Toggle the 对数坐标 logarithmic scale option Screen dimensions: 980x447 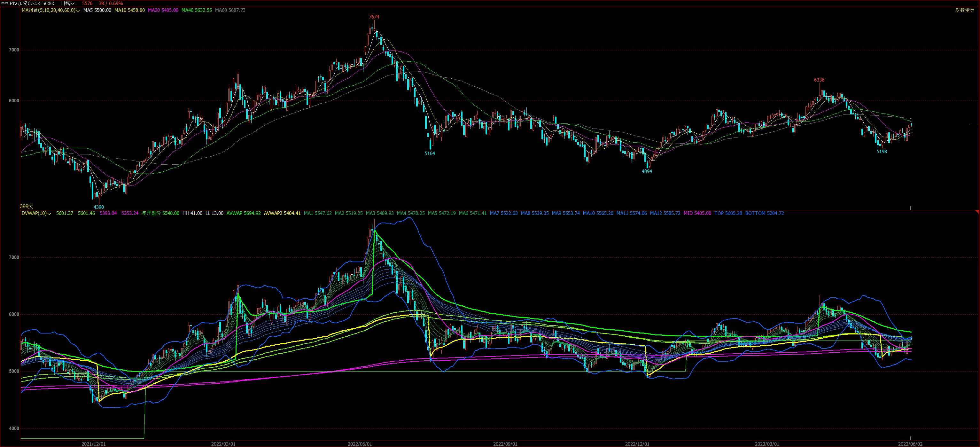coord(965,10)
